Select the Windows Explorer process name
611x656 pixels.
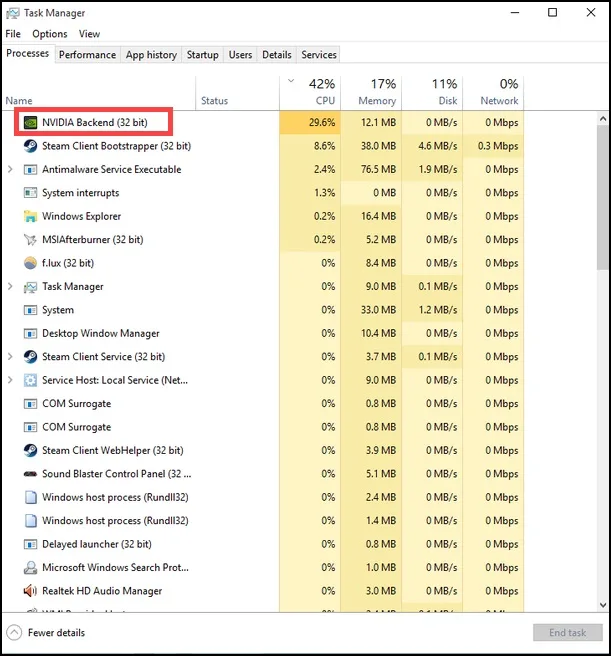point(82,216)
